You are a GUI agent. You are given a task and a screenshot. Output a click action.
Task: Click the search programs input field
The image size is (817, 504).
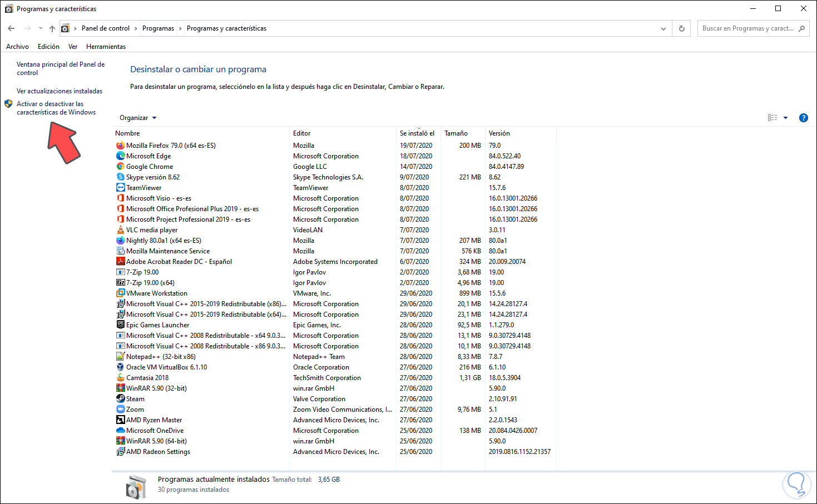[x=747, y=28]
